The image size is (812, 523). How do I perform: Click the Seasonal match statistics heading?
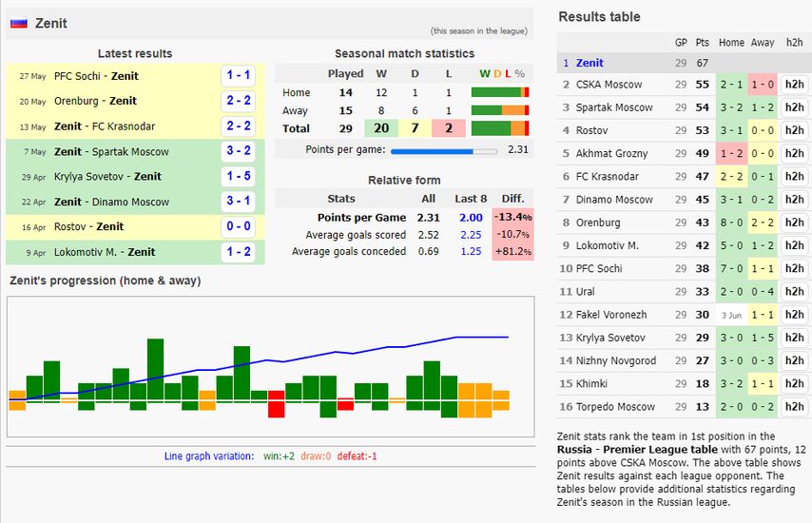click(x=404, y=53)
